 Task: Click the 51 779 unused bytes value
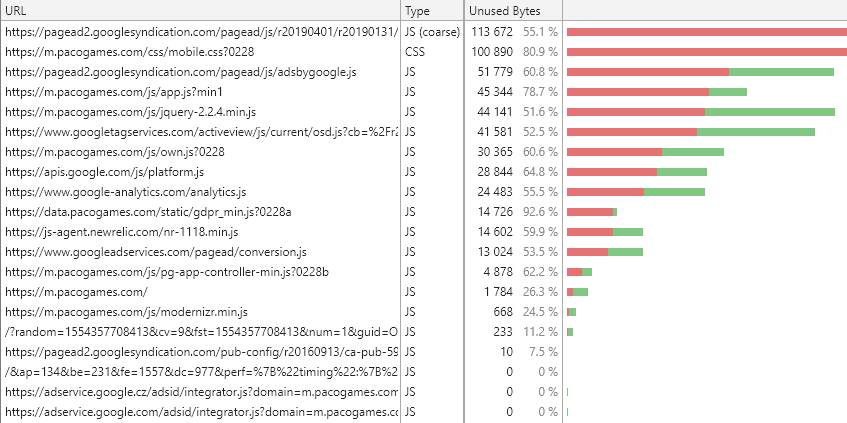pos(495,72)
